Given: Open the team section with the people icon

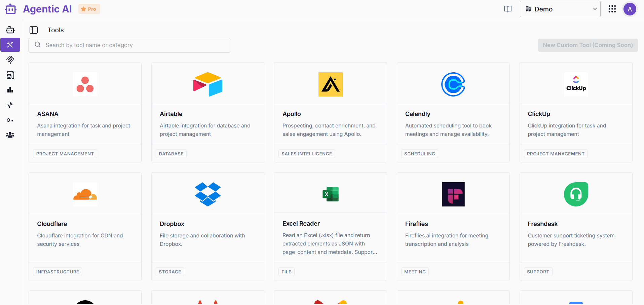Looking at the screenshot, I should coord(10,135).
